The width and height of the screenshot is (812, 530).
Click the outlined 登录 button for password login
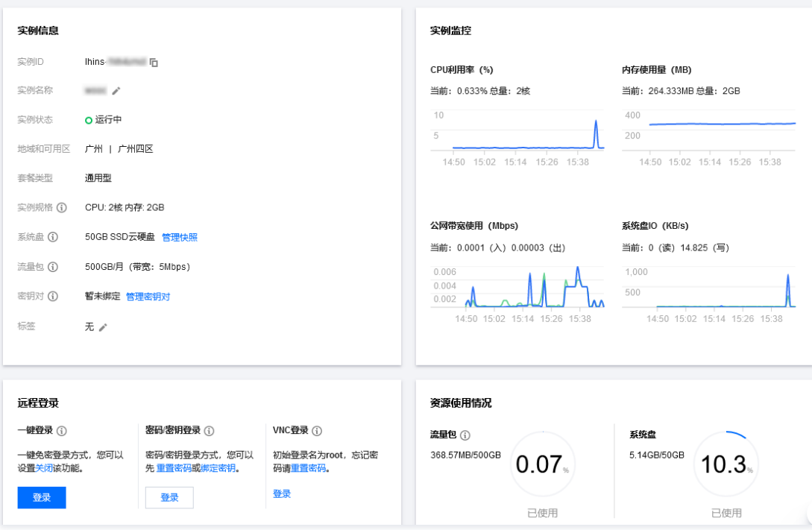pyautogui.click(x=169, y=497)
